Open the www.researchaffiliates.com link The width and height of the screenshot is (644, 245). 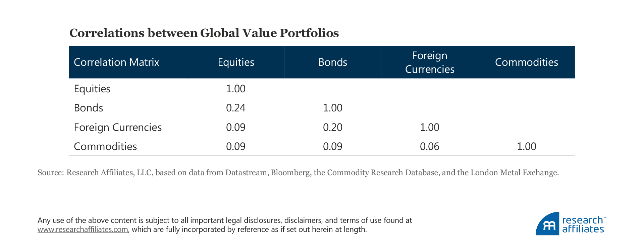83,230
